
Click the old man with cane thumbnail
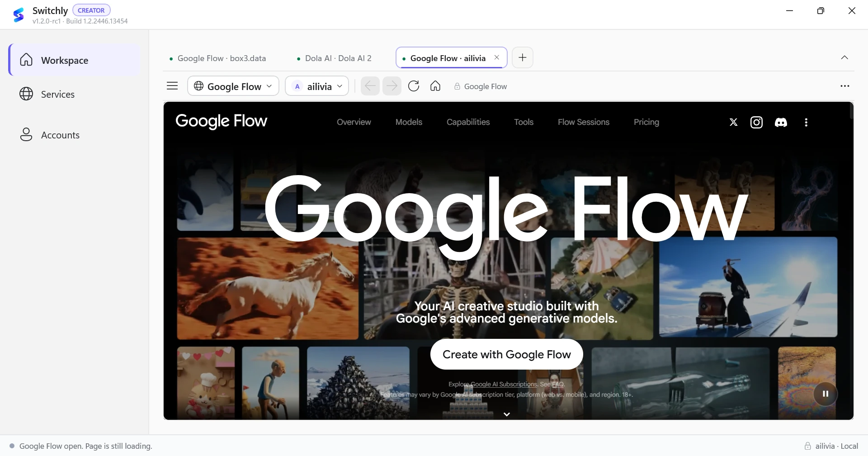(270, 383)
